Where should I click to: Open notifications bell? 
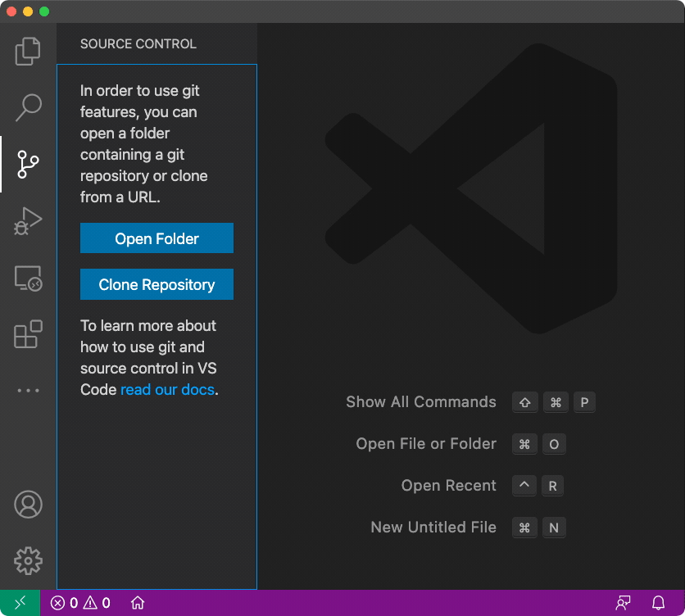658,603
